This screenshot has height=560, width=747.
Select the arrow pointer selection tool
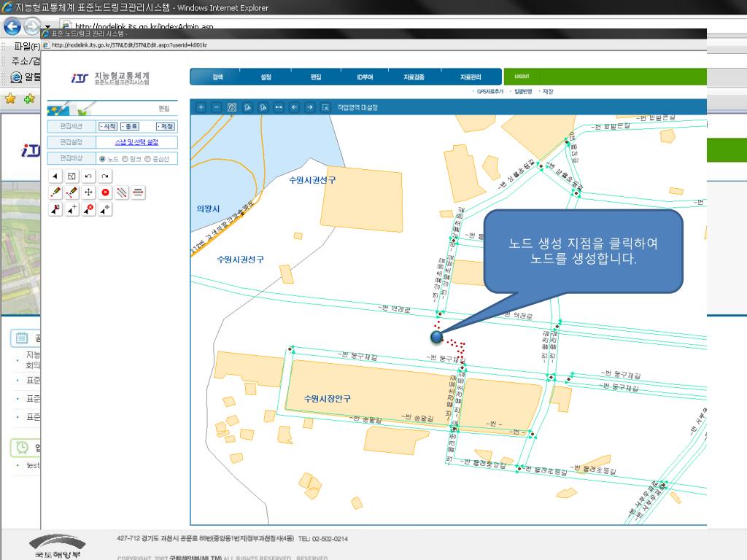[56, 176]
